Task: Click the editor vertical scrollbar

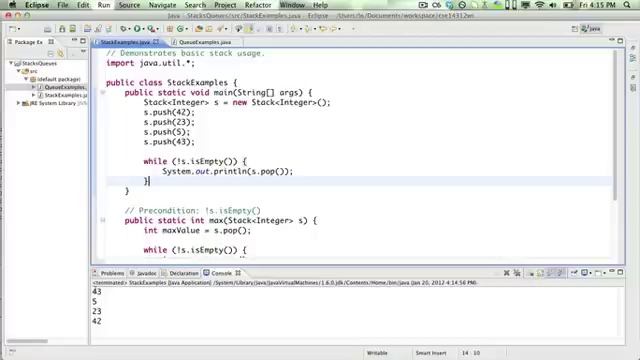Action: [x=614, y=124]
